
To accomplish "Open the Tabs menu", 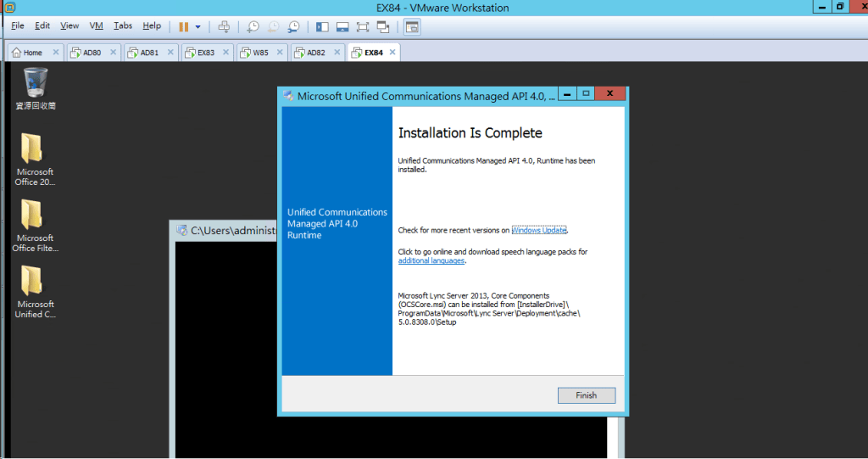I will tap(123, 26).
